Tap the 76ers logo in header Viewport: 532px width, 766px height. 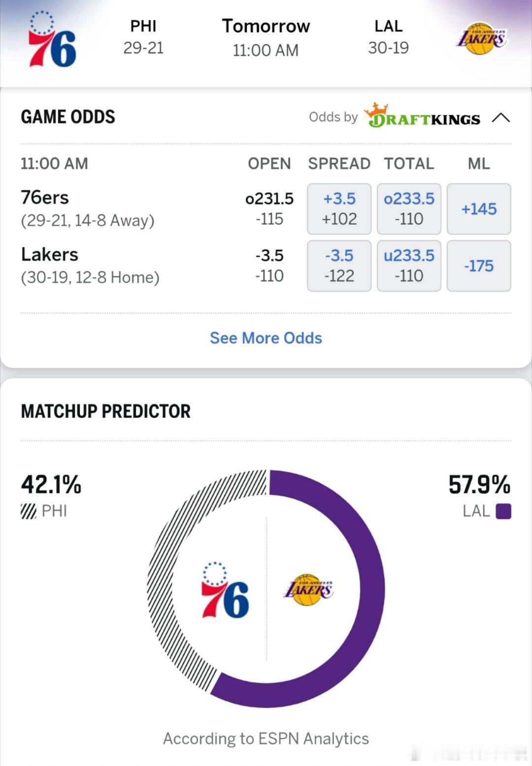pos(52,39)
